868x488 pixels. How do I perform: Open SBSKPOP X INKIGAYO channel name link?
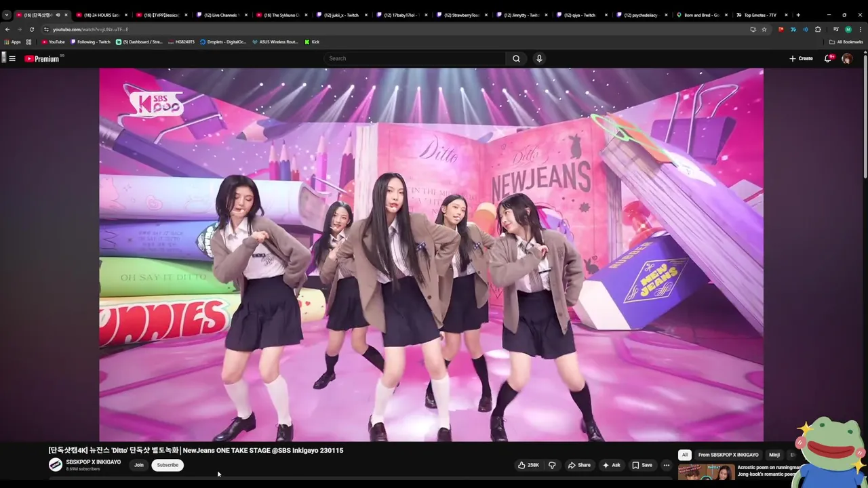(94, 462)
